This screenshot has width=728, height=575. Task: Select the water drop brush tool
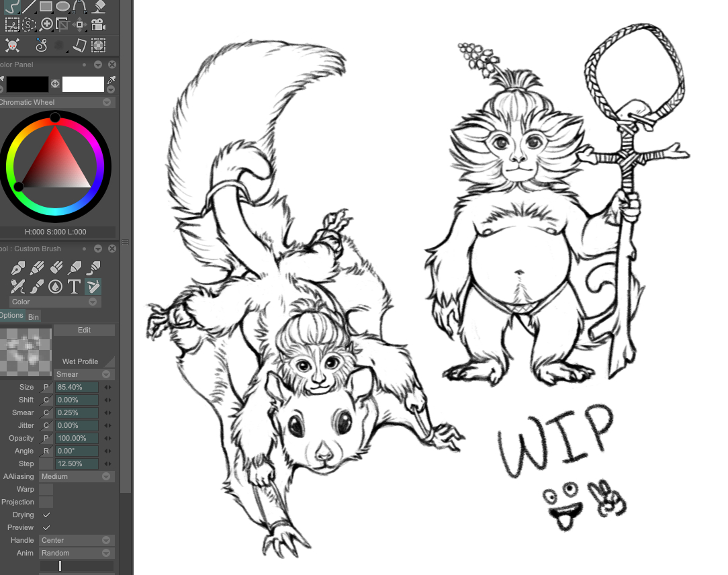click(x=55, y=287)
